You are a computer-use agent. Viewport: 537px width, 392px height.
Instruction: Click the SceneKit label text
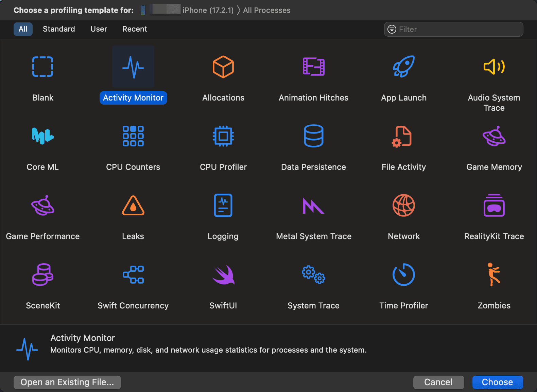click(43, 306)
